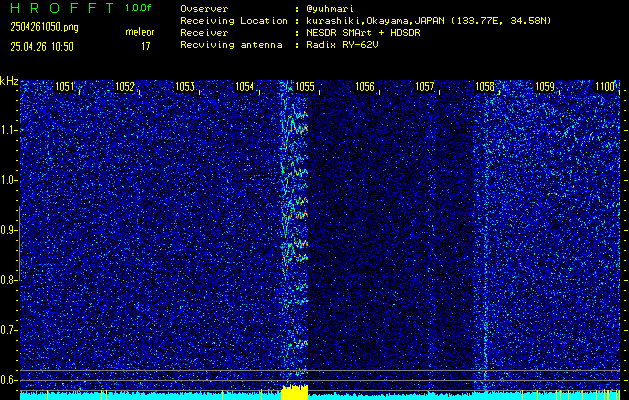The image size is (629, 400).
Task: Select the filename 2504261050.png
Action: pyautogui.click(x=44, y=27)
